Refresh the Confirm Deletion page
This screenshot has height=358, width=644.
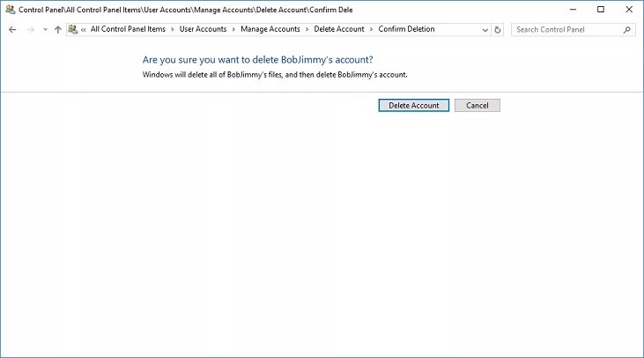[499, 30]
